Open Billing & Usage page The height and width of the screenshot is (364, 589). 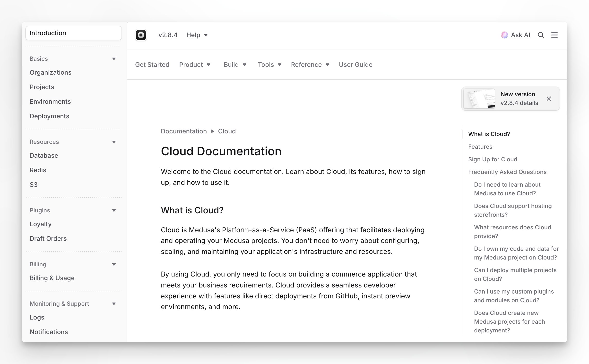click(52, 278)
